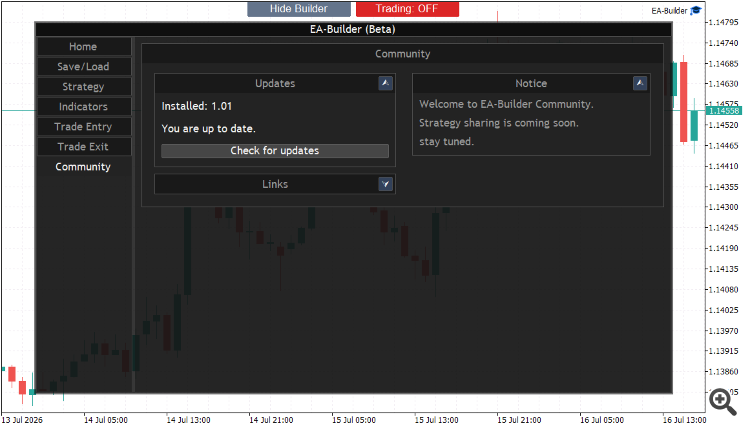Screen dimensions: 750x428
Task: Click the Notice section header
Action: pos(531,83)
